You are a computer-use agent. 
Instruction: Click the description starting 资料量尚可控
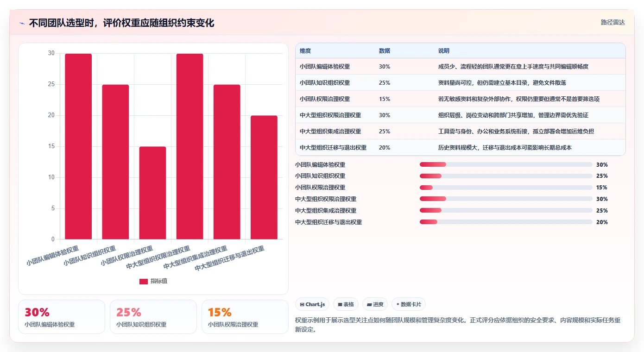(x=502, y=83)
